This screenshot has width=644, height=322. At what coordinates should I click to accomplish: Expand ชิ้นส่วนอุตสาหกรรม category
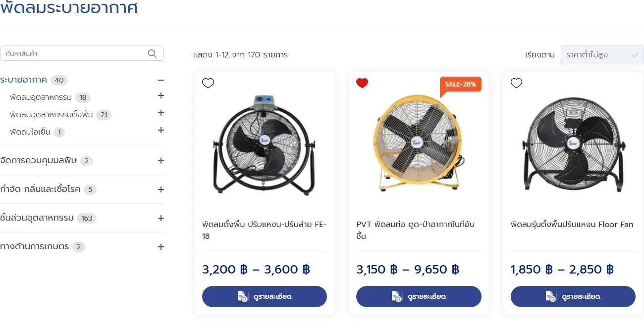pyautogui.click(x=161, y=218)
